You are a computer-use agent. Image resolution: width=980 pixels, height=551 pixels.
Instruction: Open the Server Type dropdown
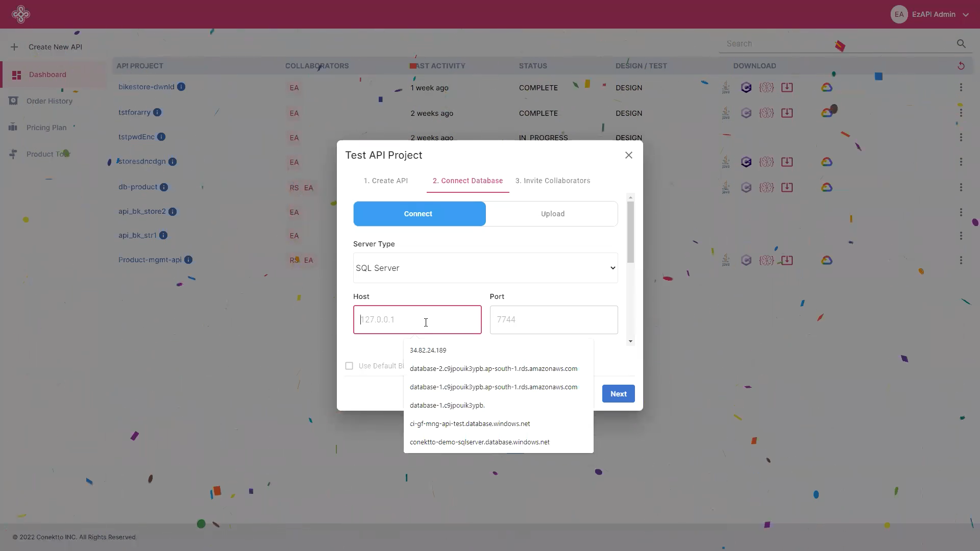(x=485, y=268)
